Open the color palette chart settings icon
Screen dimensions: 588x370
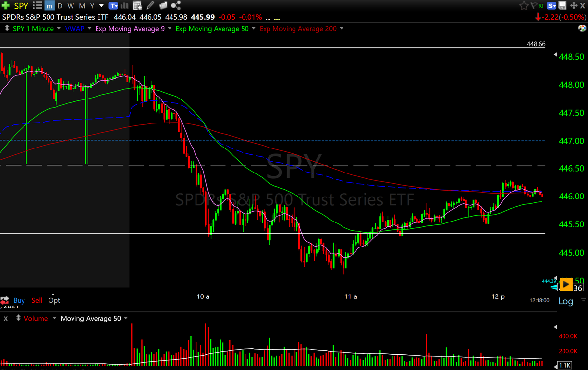point(583,29)
